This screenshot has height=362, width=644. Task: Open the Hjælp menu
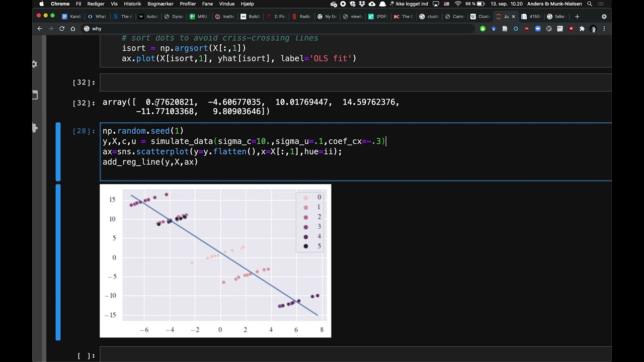click(x=248, y=4)
